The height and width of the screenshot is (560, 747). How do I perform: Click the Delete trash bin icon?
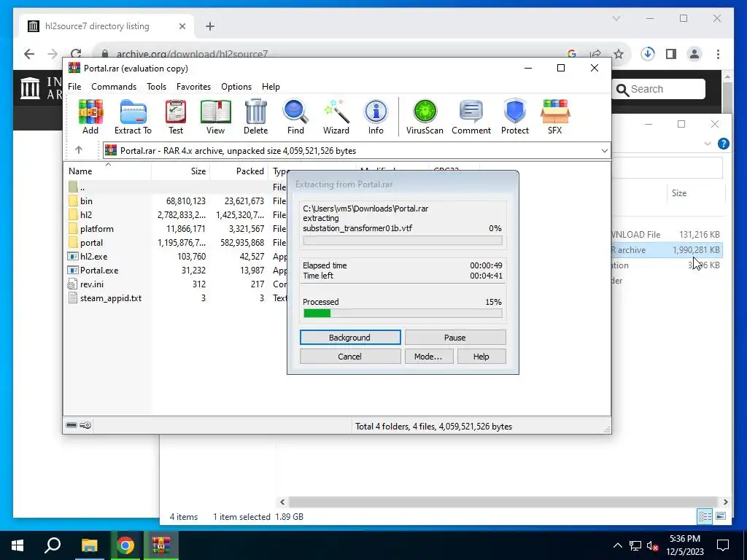click(256, 117)
